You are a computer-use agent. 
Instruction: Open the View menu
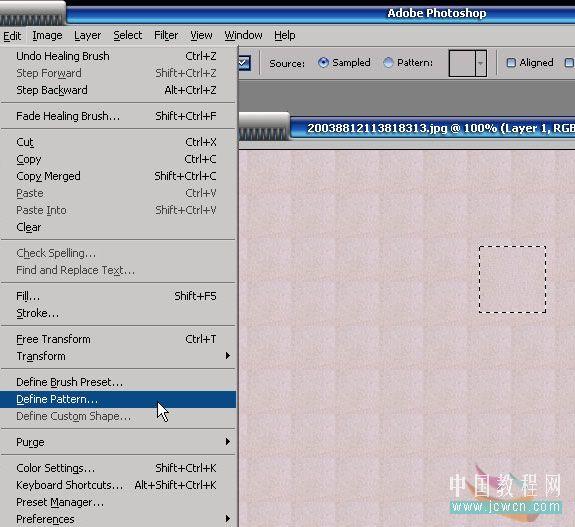click(x=201, y=36)
